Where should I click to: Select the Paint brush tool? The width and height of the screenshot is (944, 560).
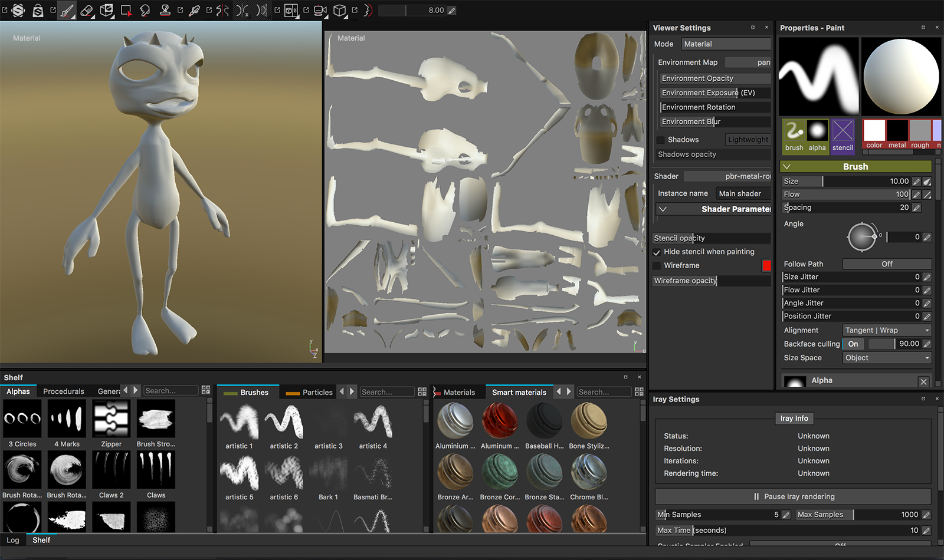pos(67,10)
